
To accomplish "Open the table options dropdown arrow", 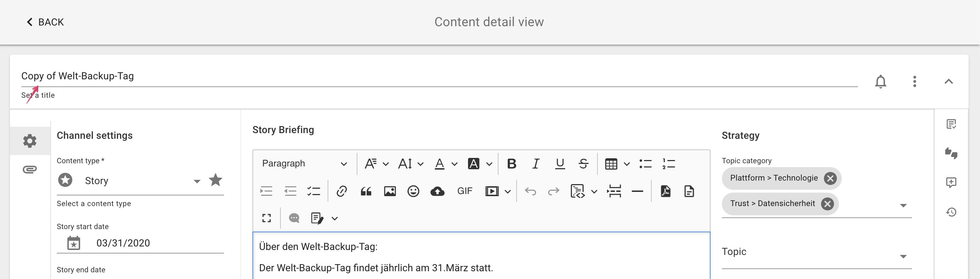I will coord(627,164).
